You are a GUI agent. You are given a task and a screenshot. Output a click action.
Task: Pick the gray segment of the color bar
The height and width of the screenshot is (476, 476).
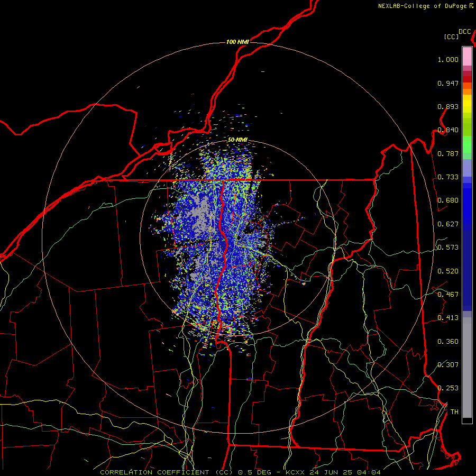coord(467,368)
